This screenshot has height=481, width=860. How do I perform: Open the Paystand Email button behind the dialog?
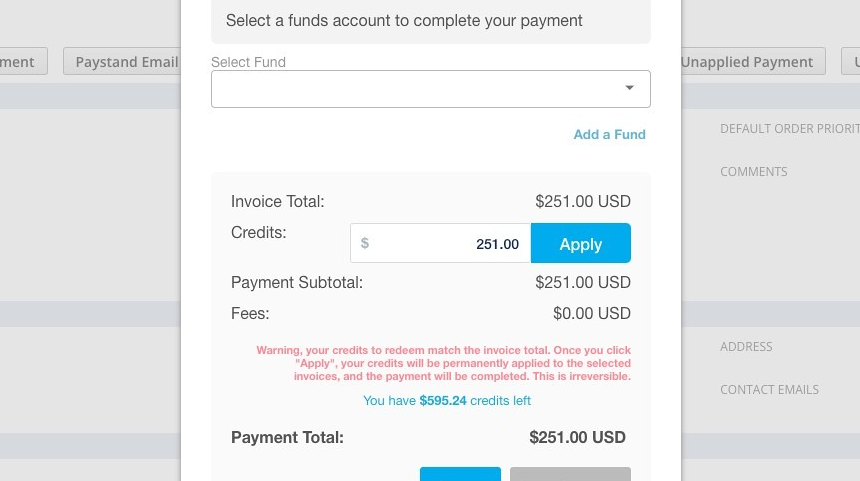coord(122,61)
